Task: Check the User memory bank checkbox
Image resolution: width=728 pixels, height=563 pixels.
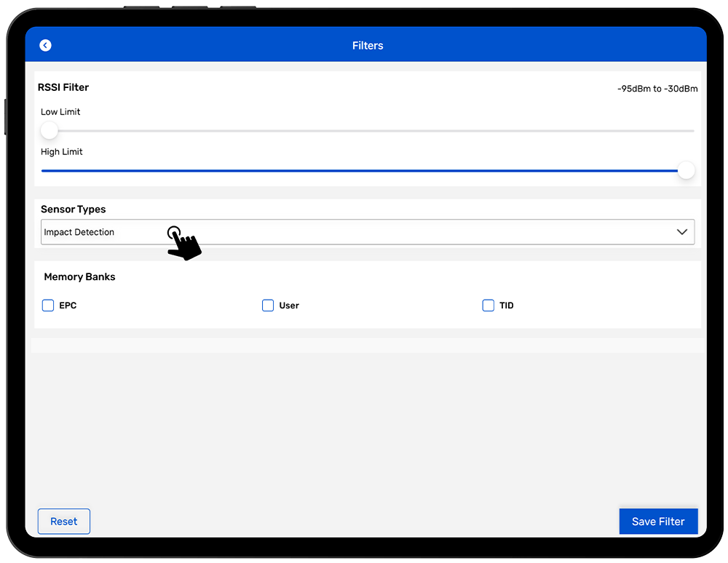Action: click(268, 306)
